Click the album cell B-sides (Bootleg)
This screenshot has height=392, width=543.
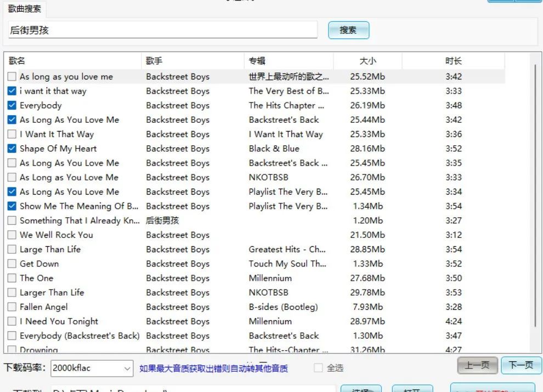point(283,307)
